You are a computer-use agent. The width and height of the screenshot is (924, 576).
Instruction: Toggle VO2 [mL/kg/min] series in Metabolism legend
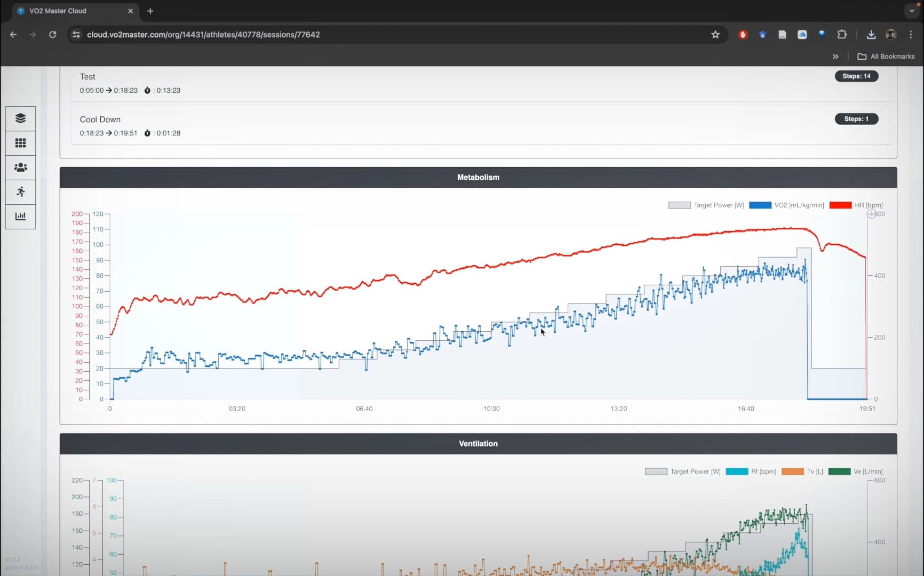click(786, 205)
